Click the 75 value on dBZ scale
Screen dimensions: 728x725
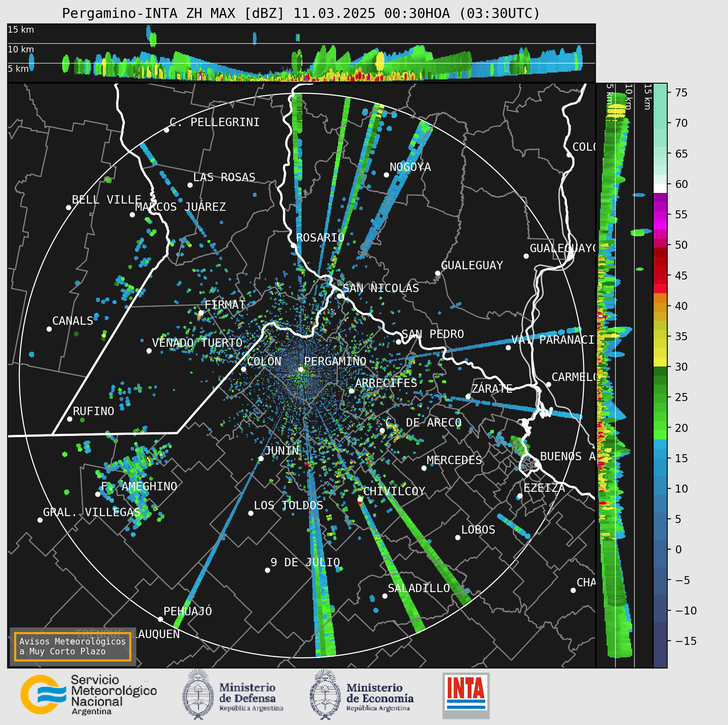[681, 93]
